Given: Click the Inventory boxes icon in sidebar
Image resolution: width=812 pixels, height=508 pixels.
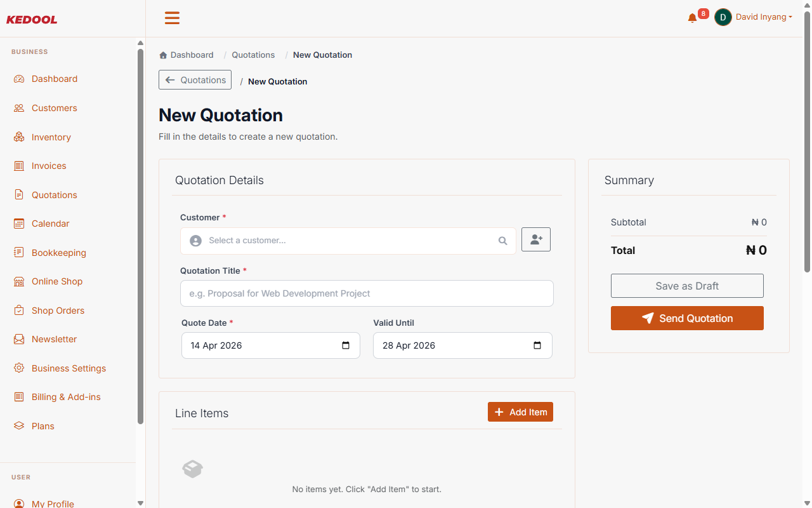Looking at the screenshot, I should [19, 137].
